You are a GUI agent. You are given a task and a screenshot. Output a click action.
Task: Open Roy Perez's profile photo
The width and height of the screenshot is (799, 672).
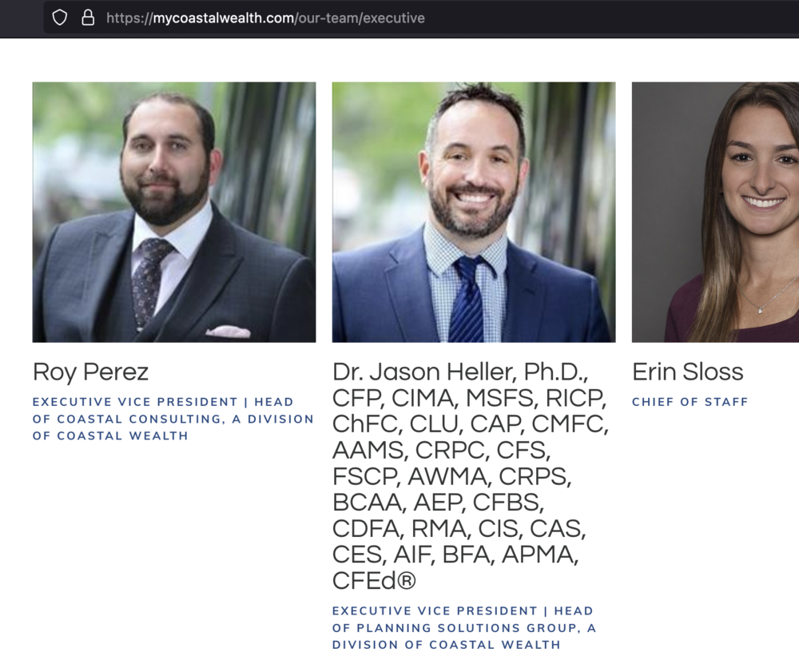coord(174,212)
